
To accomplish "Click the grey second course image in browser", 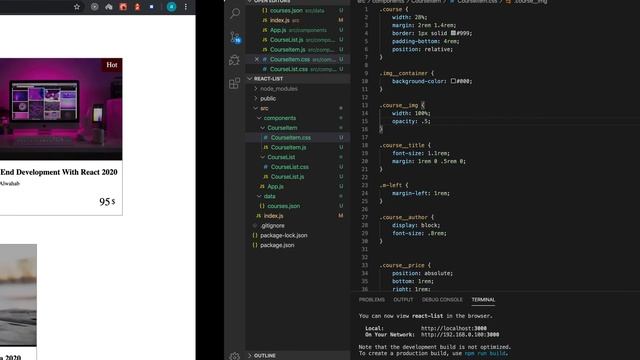I will point(18,295).
